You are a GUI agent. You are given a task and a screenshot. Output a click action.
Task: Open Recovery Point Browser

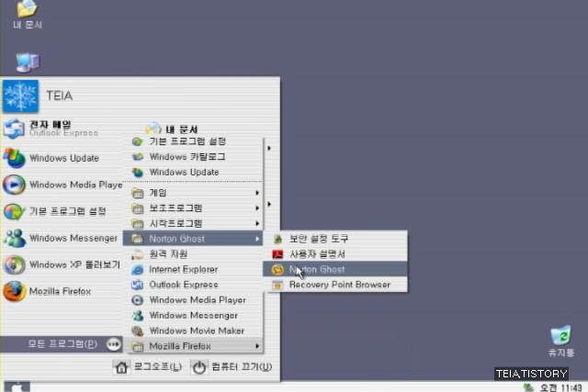click(x=334, y=285)
